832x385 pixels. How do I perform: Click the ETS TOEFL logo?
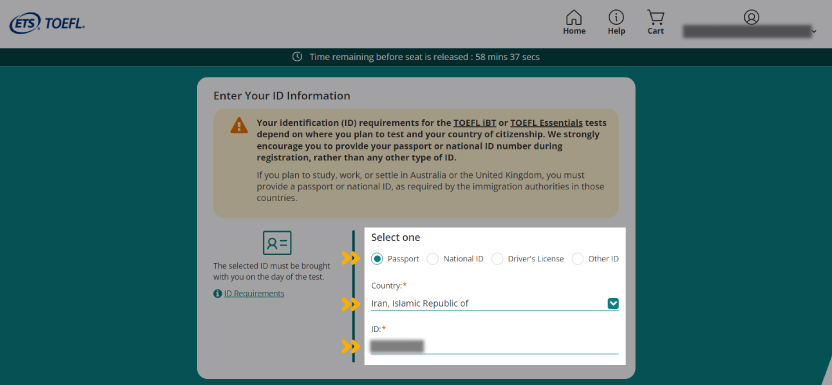click(x=47, y=23)
